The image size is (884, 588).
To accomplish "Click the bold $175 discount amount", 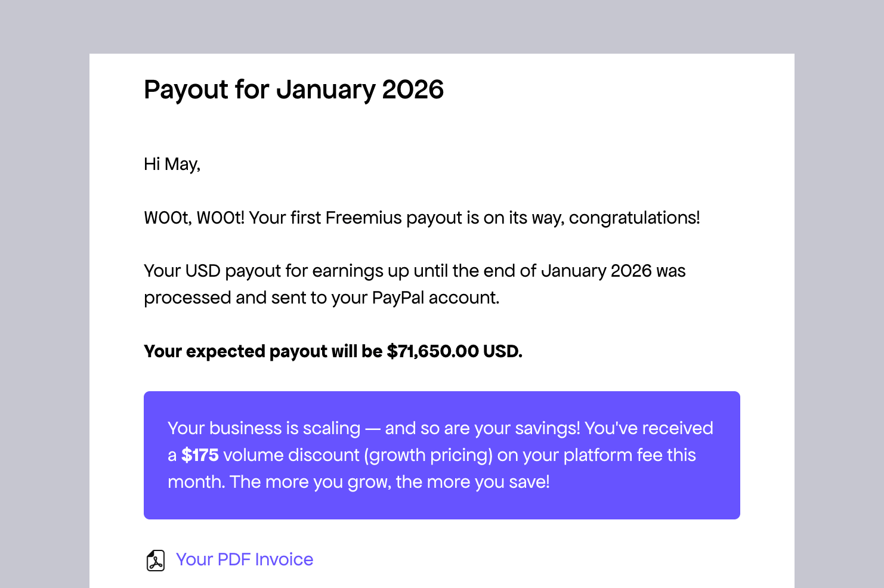I will pos(200,455).
